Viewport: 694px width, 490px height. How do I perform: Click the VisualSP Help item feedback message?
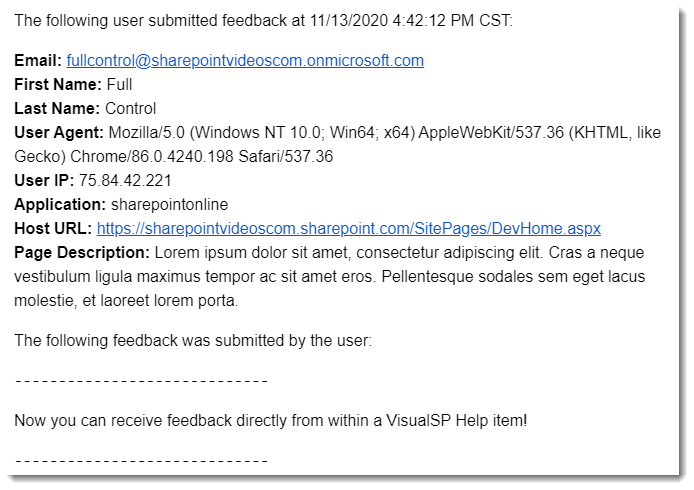(270, 421)
